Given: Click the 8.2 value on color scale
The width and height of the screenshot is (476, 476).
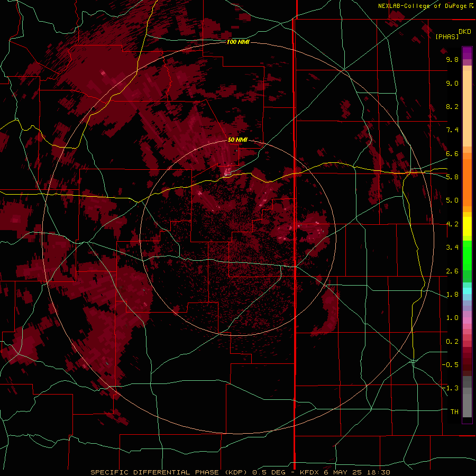Looking at the screenshot, I should coord(452,106).
